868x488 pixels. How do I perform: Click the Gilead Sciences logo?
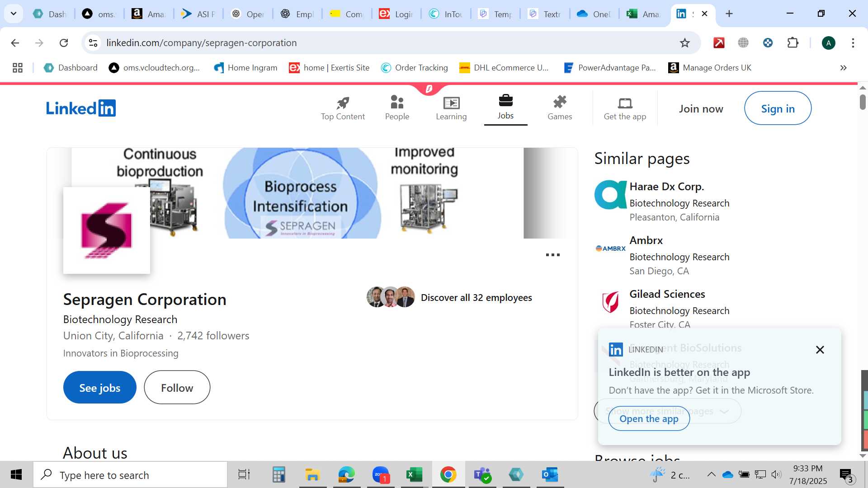(x=610, y=302)
